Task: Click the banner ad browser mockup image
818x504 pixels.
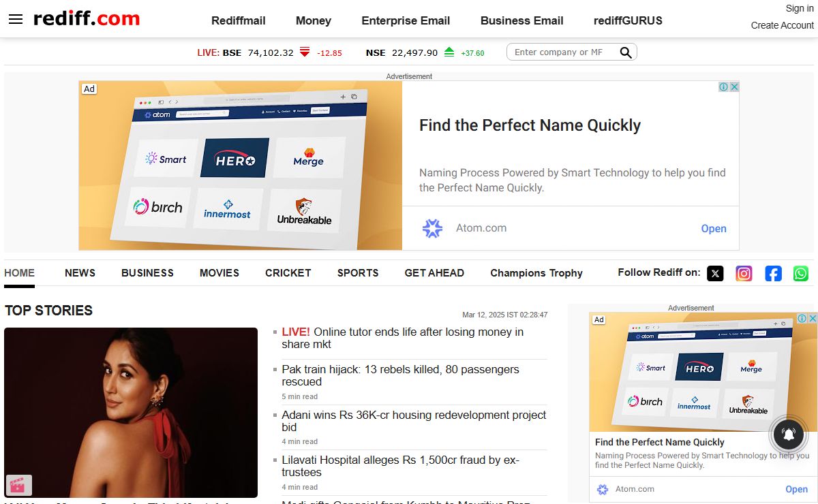Action: (x=241, y=166)
